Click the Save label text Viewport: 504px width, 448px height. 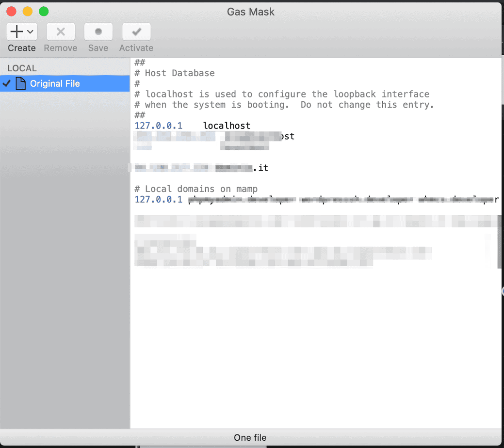click(98, 48)
